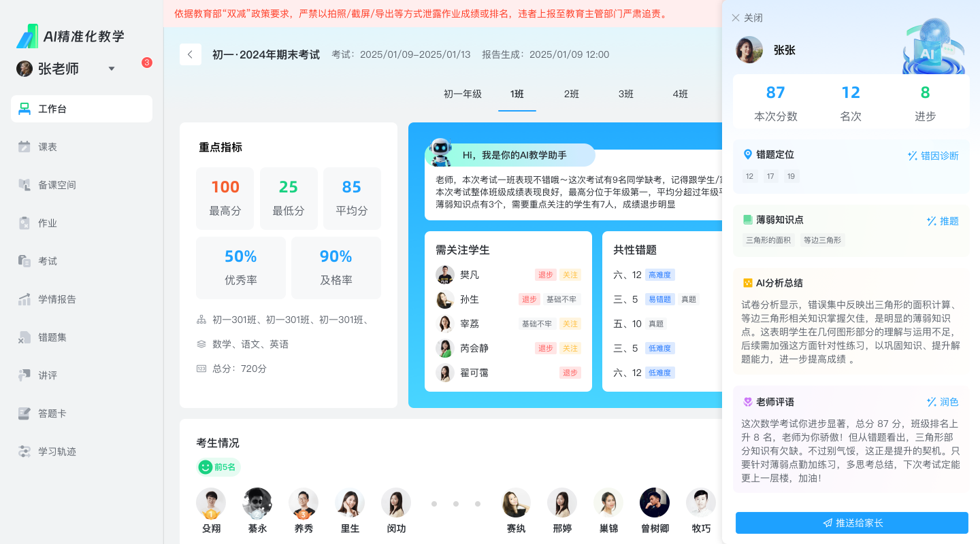Click the 三角形的面积 knowledge tag
980x544 pixels.
[768, 240]
